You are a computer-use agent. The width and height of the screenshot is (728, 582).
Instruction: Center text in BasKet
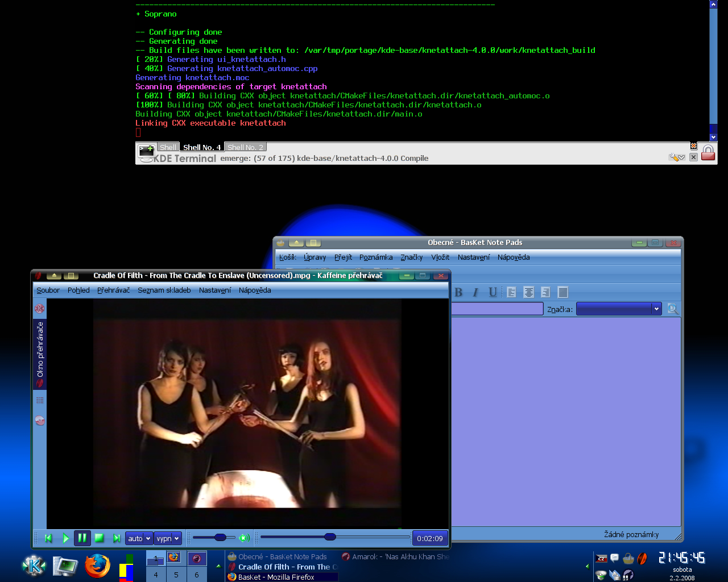point(528,292)
